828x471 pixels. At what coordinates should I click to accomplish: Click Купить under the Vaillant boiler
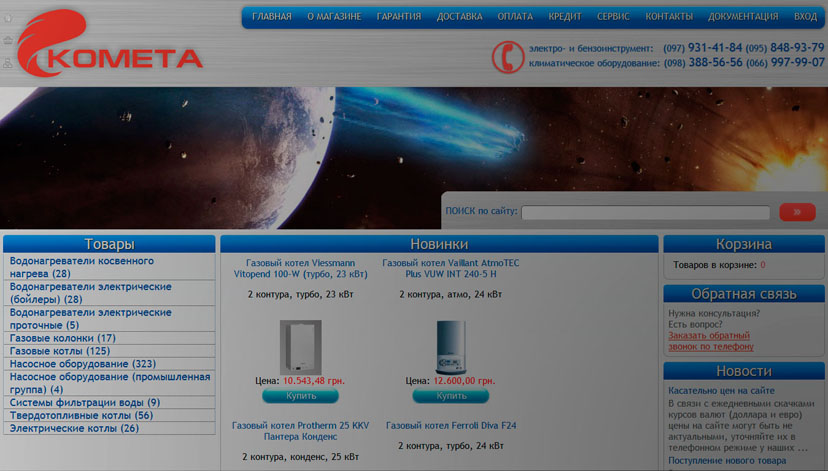[450, 395]
